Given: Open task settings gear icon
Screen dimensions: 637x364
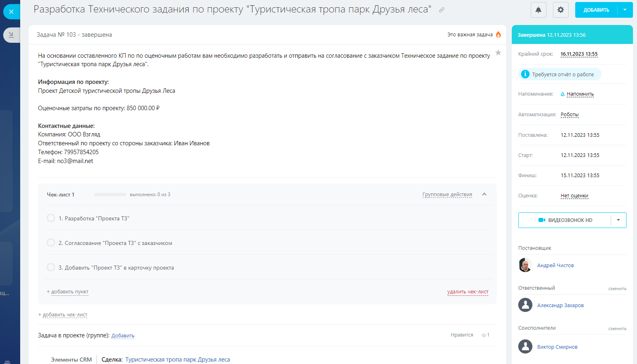Looking at the screenshot, I should coord(561,10).
